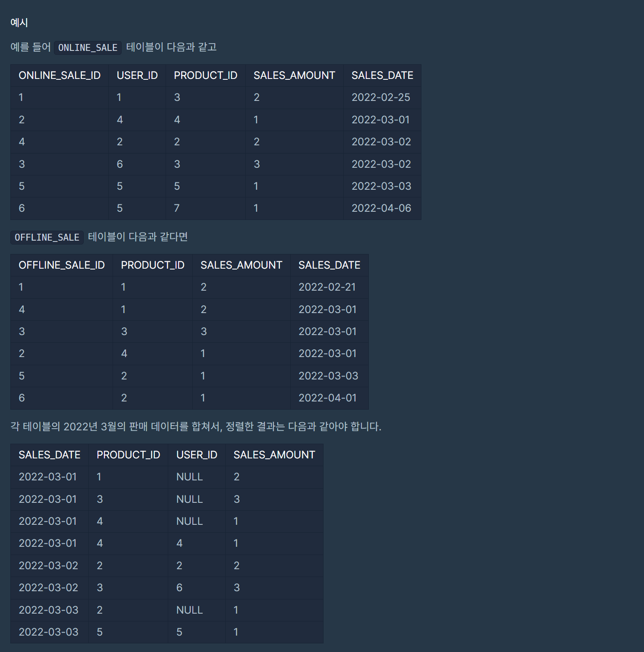Click the 2022-02-25 date cell
The width and height of the screenshot is (644, 652).
coord(382,97)
